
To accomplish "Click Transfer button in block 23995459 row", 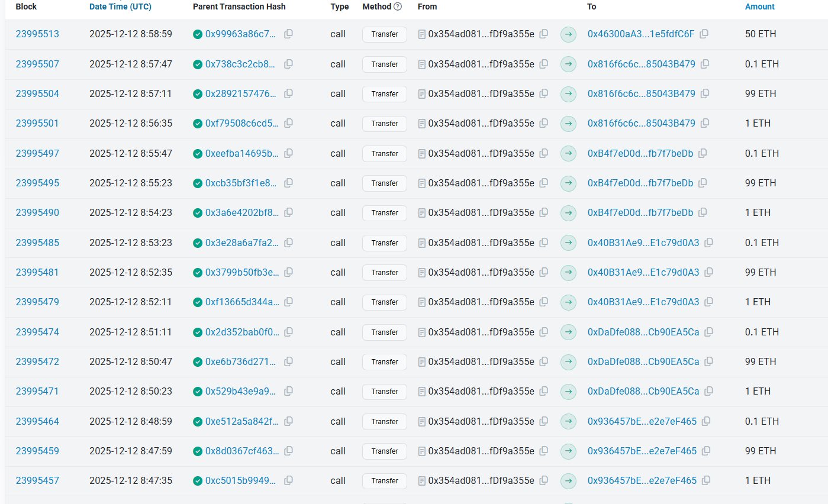I will (x=384, y=451).
